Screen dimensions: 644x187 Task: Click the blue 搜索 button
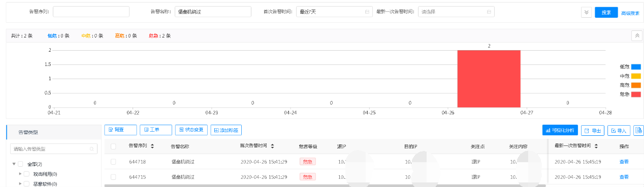pyautogui.click(x=606, y=12)
